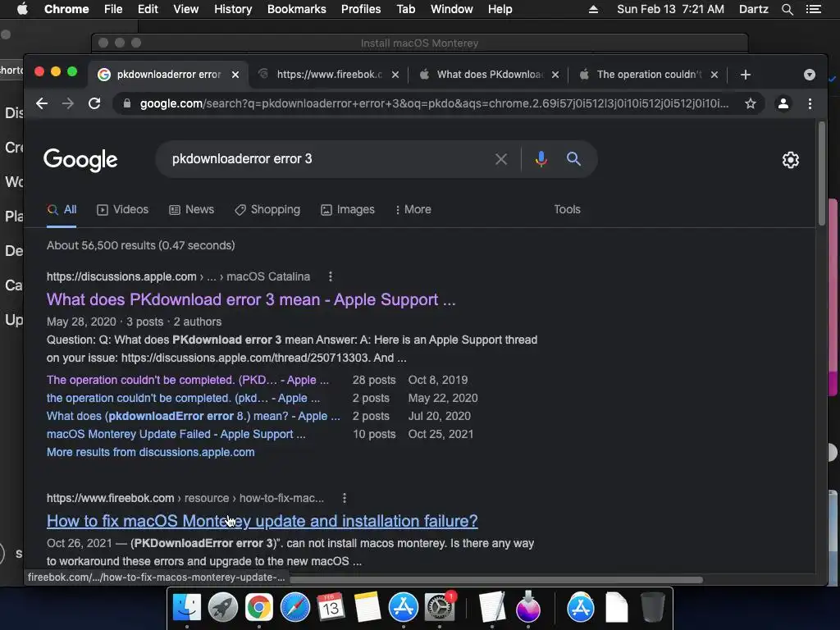The image size is (840, 630).
Task: Open the View menu
Action: (x=186, y=9)
